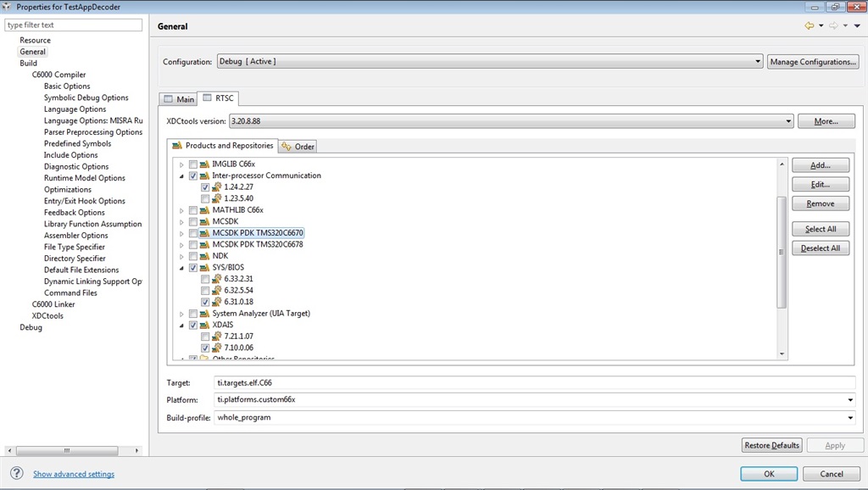Image resolution: width=868 pixels, height=490 pixels.
Task: Uncheck the XDAIS 7.10.0.06 checkbox
Action: [205, 348]
